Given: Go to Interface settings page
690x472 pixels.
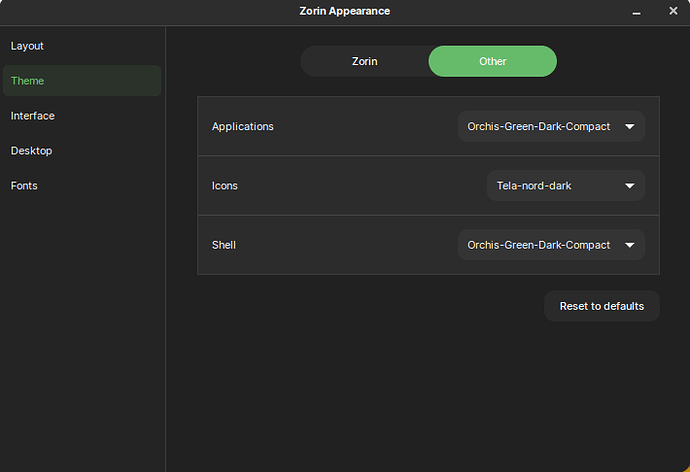Looking at the screenshot, I should (x=82, y=116).
